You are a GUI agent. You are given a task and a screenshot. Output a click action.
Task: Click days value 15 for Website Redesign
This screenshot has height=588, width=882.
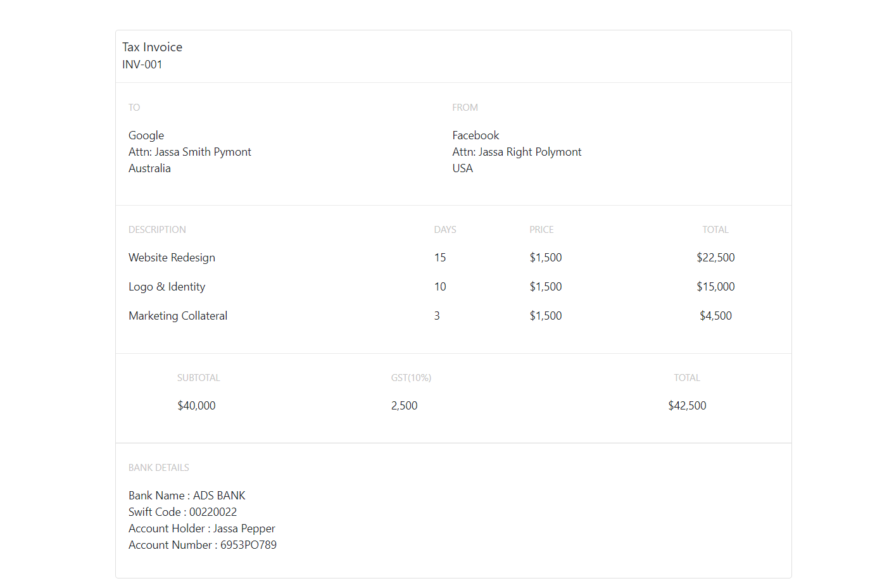tap(440, 258)
